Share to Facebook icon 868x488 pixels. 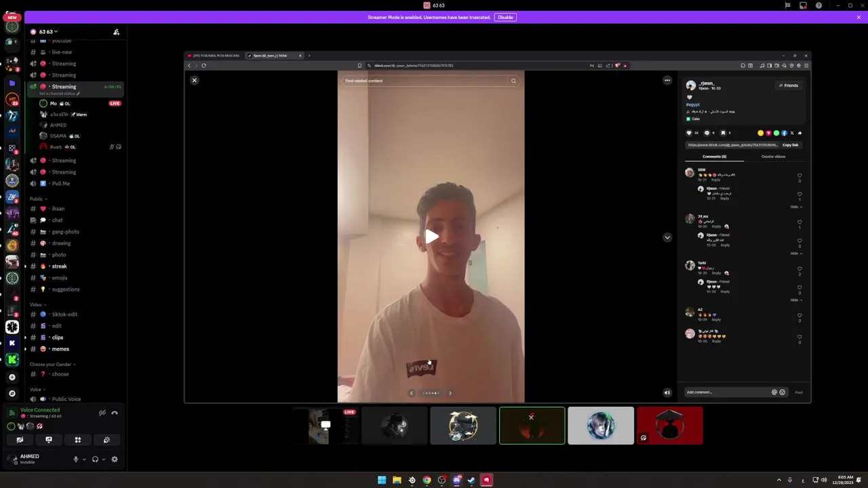[784, 133]
